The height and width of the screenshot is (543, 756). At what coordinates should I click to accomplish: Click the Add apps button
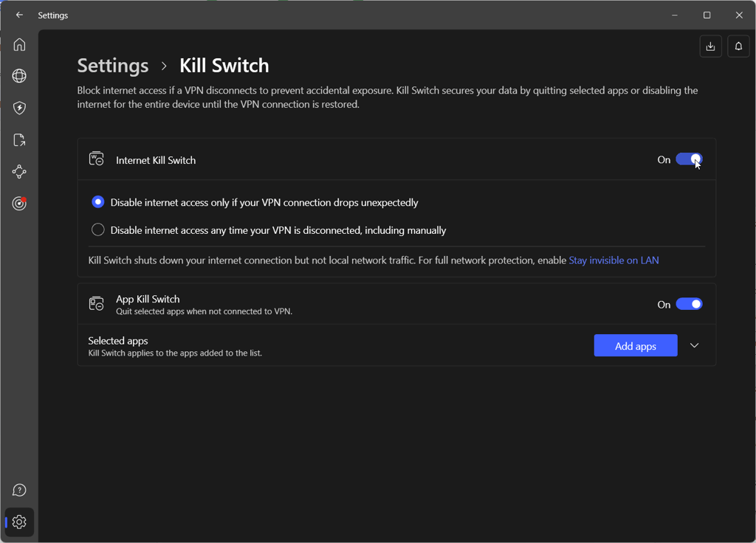tap(636, 345)
